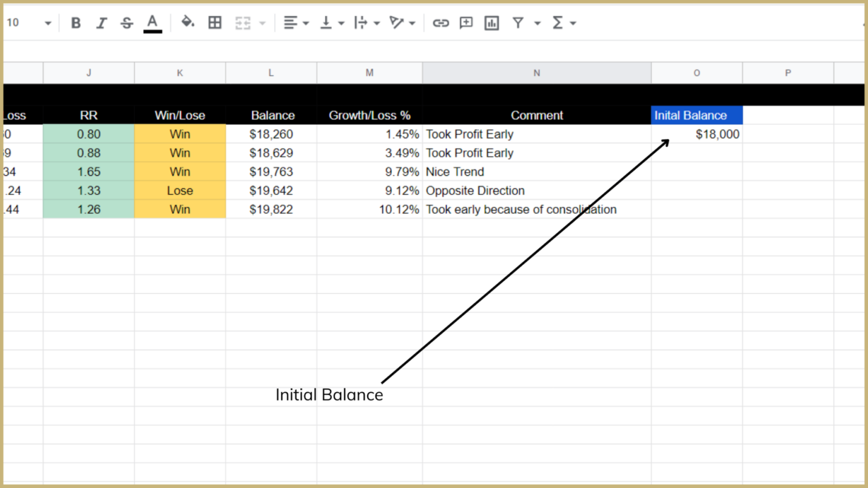Open the text wrapping dropdown arrow
This screenshot has width=868, height=488.
[375, 23]
